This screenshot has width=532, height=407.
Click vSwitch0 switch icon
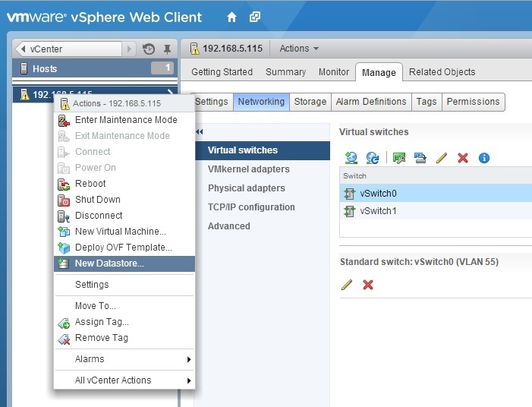(x=349, y=194)
